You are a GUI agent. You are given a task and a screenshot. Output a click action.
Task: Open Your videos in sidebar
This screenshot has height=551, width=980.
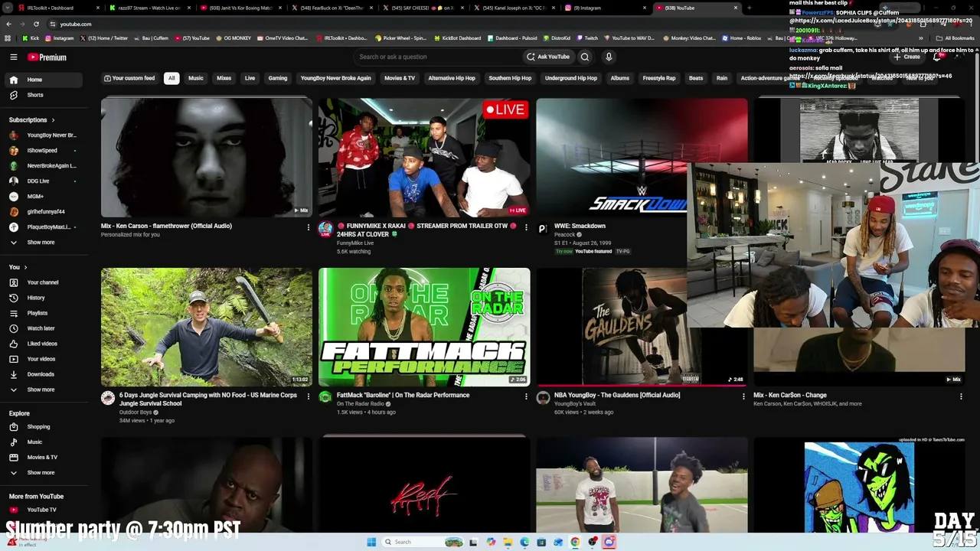coord(43,359)
